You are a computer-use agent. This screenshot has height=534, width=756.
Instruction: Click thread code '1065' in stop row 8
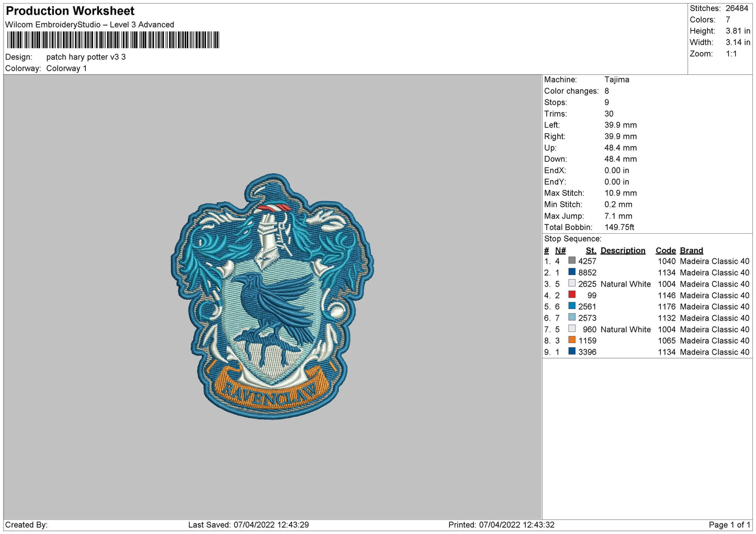pos(667,341)
